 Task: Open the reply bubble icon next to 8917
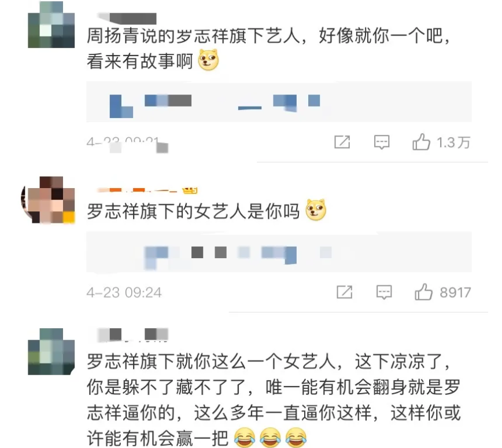[x=384, y=292]
